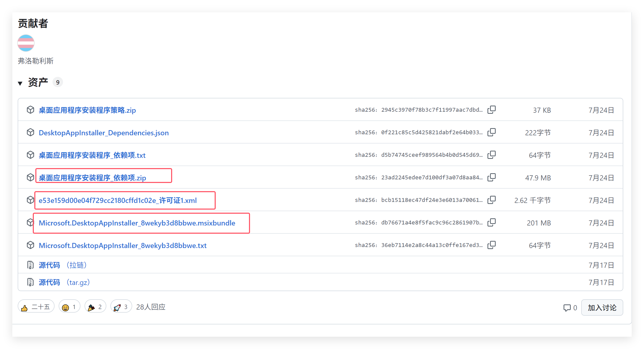Image resolution: width=644 pixels, height=349 pixels.
Task: Toggle the laughing face reaction
Action: 69,307
